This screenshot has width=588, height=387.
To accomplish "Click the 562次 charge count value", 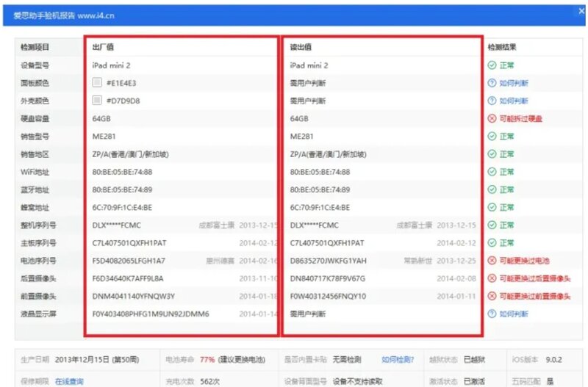I will click(209, 381).
